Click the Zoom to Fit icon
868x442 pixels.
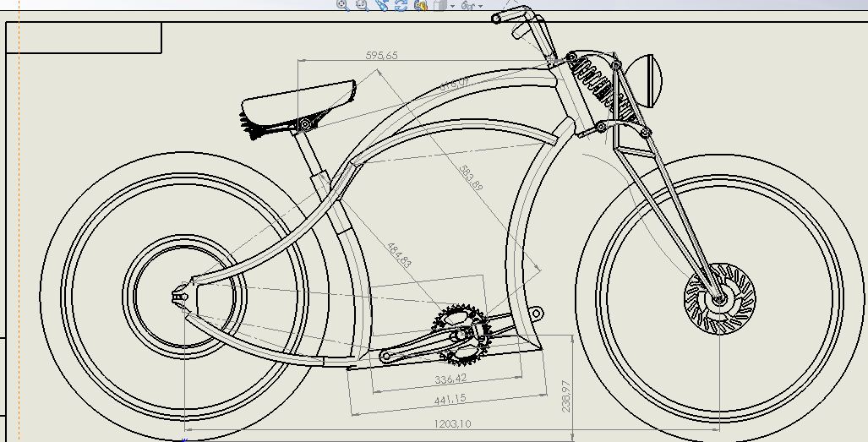342,5
